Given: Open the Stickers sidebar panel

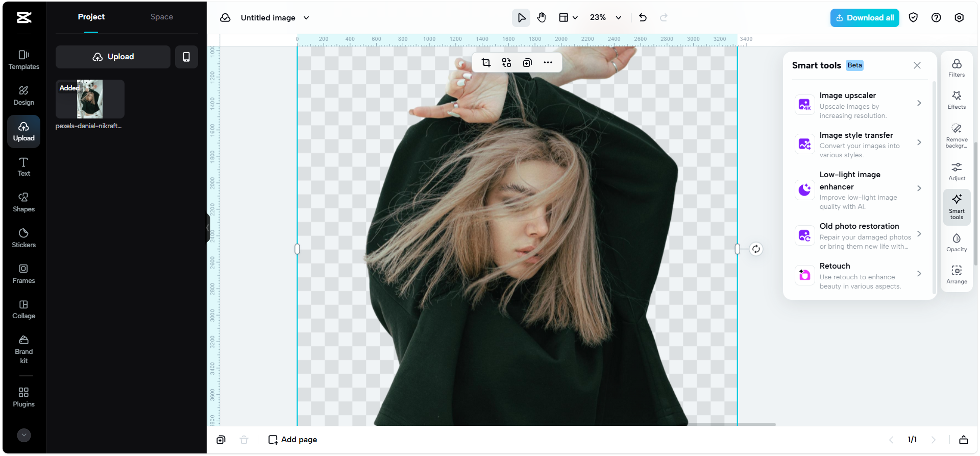Looking at the screenshot, I should (23, 238).
